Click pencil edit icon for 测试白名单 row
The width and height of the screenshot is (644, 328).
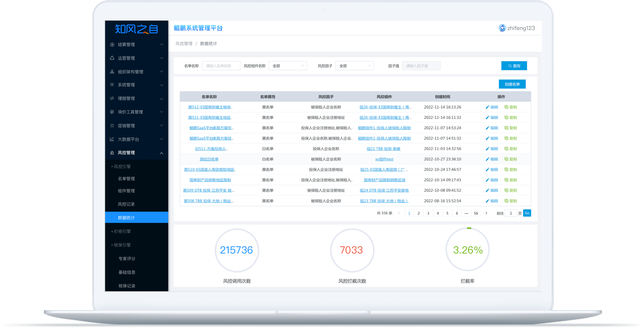[x=487, y=159]
